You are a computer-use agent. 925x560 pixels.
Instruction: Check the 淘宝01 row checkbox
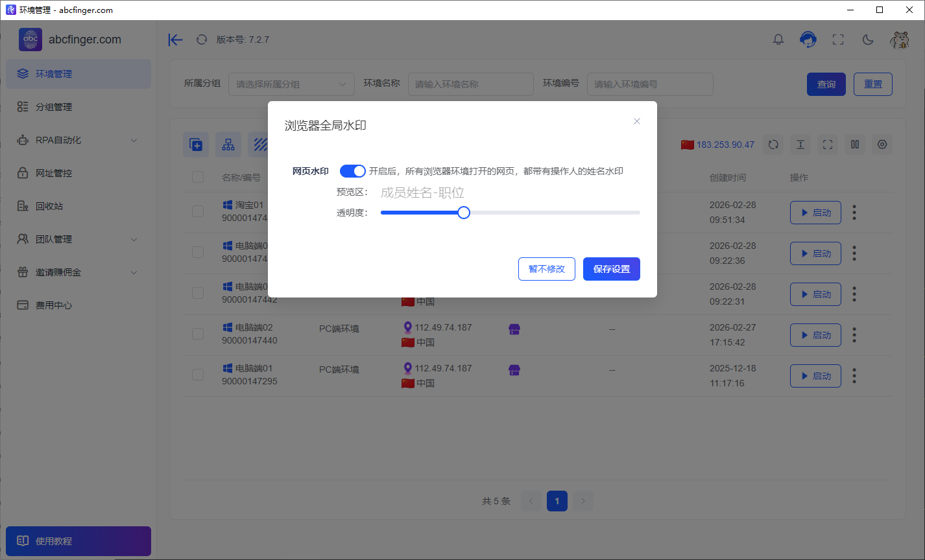point(198,211)
